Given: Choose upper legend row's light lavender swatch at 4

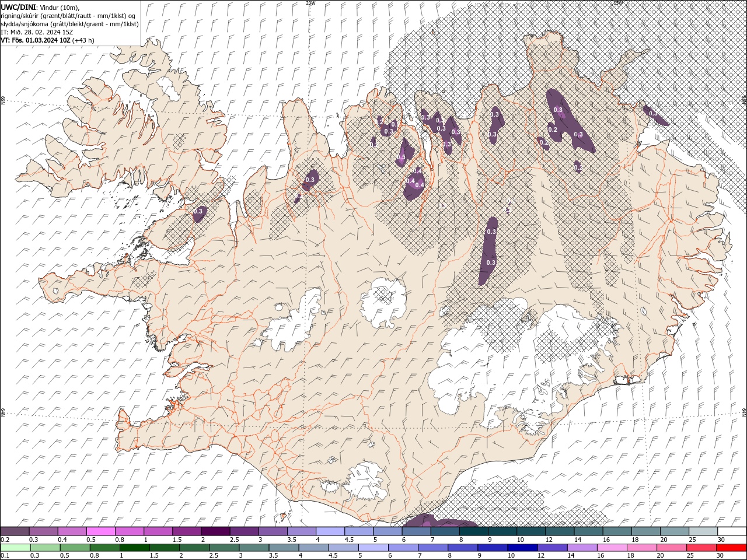Looking at the screenshot, I should click(330, 531).
